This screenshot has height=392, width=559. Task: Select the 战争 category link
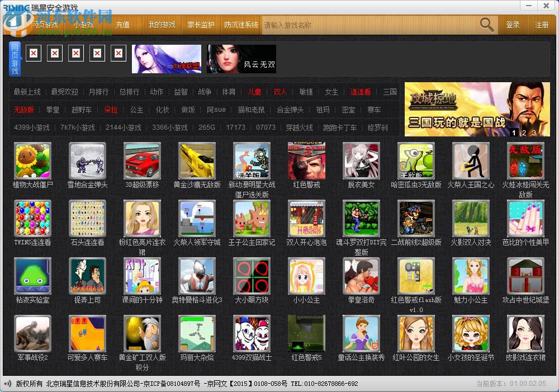205,92
